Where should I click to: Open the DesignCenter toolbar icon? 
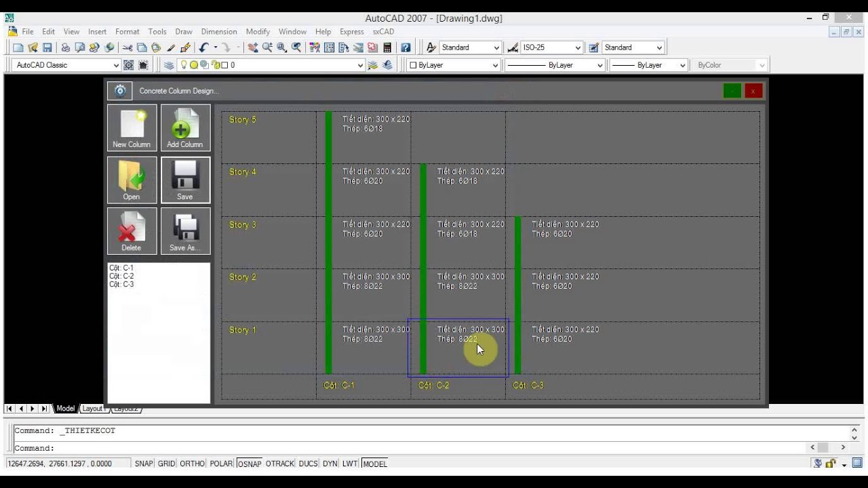tap(329, 47)
